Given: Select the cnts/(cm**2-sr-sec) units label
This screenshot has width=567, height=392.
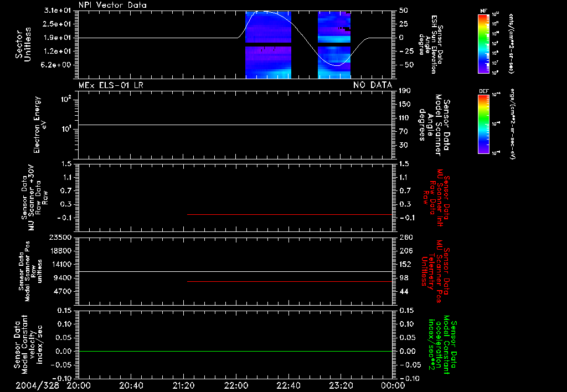Looking at the screenshot, I should pyautogui.click(x=511, y=43).
